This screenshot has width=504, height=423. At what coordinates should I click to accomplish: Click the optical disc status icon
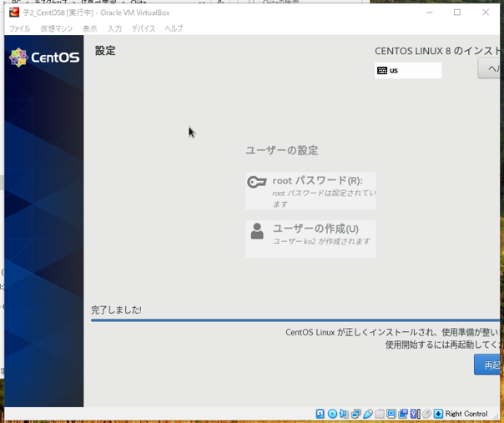[x=332, y=413]
